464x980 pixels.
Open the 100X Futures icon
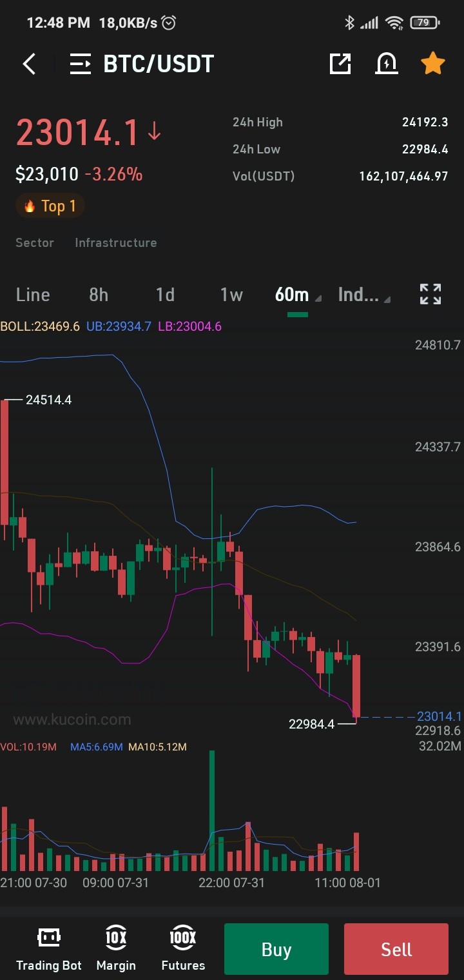point(182,937)
